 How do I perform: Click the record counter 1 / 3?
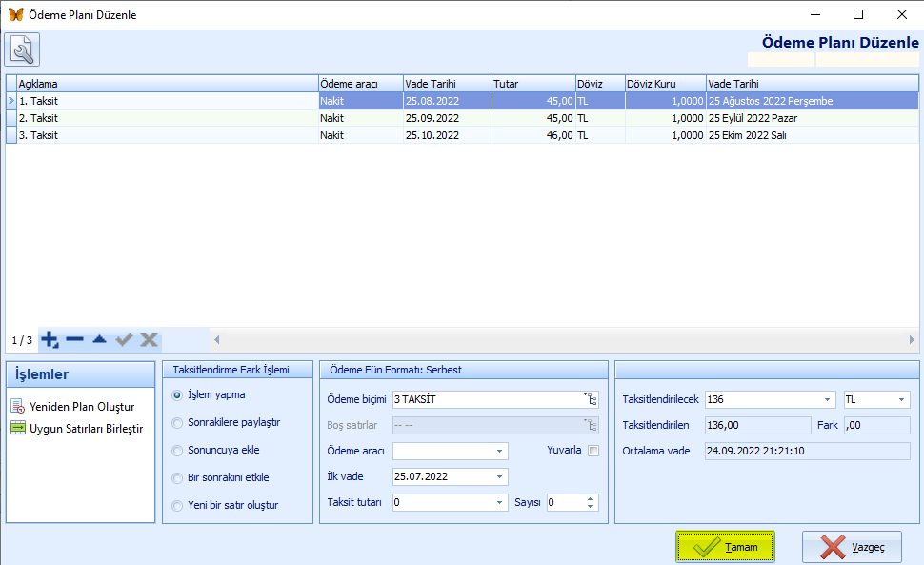(22, 340)
